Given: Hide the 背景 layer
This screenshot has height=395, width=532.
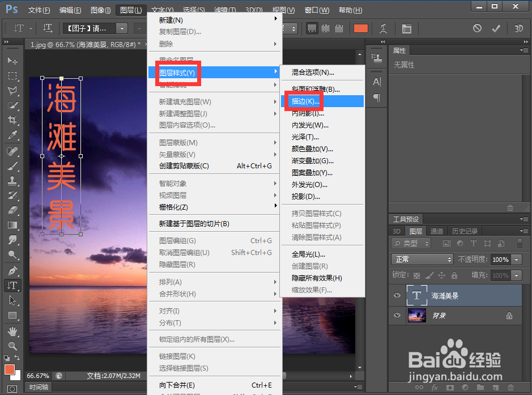Looking at the screenshot, I should (x=397, y=316).
